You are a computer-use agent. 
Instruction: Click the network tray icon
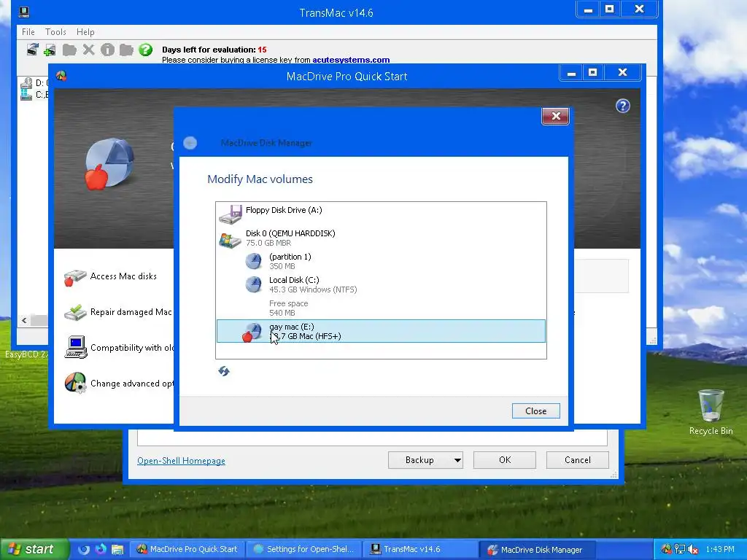[680, 550]
